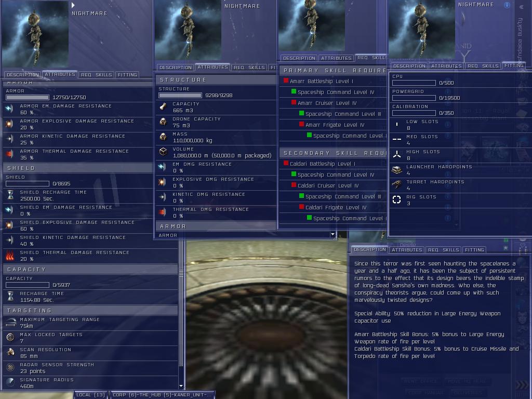Open Req. Skills tab in leftmost attributes window

[x=96, y=75]
